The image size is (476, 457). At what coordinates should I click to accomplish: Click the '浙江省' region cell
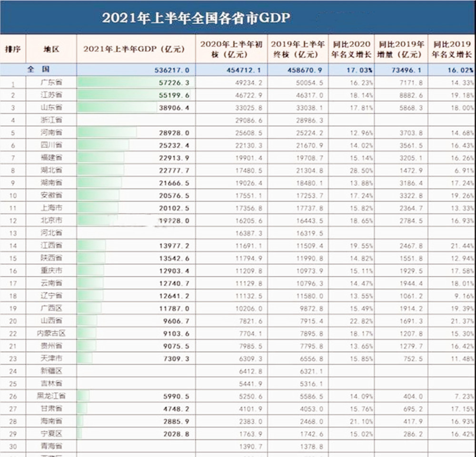pyautogui.click(x=51, y=120)
